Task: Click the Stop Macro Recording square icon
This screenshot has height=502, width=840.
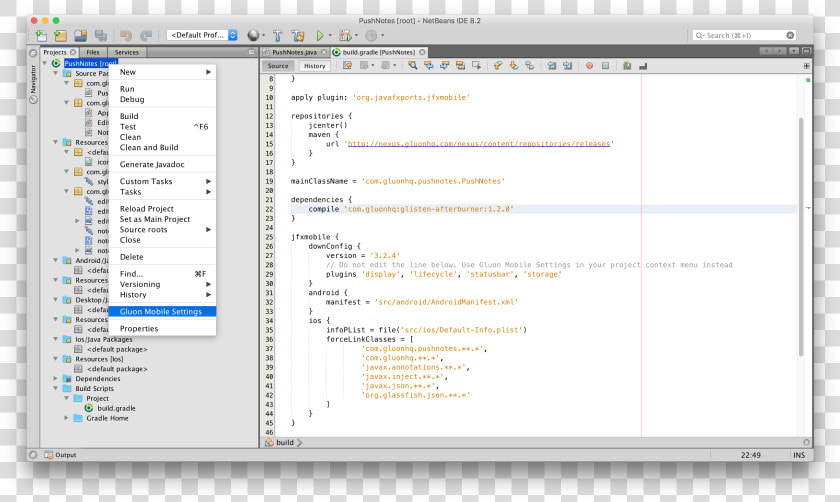Action: click(605, 65)
